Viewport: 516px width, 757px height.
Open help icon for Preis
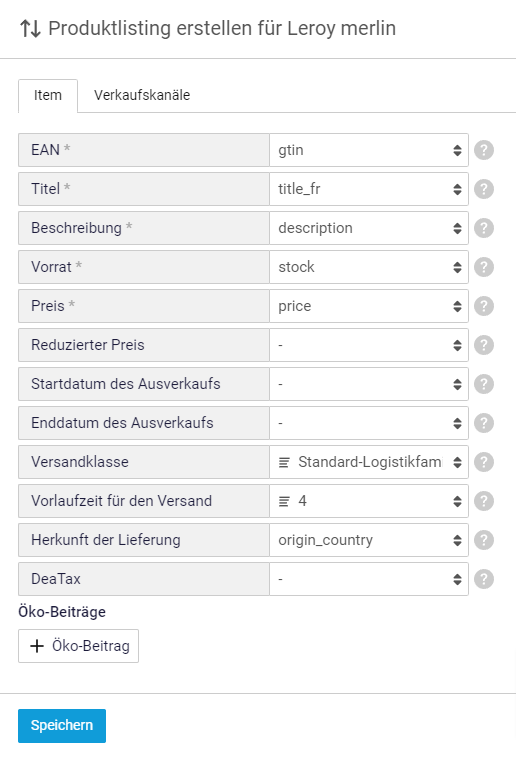pyautogui.click(x=484, y=306)
